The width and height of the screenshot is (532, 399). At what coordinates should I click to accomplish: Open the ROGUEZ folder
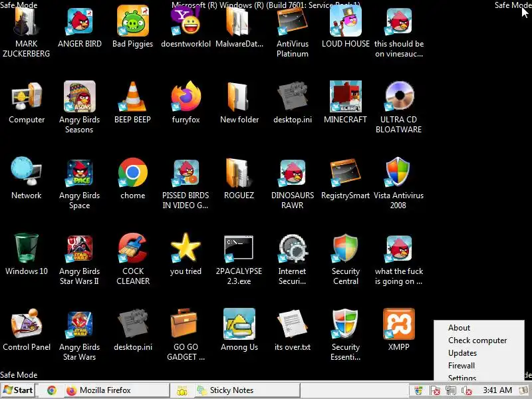click(239, 173)
